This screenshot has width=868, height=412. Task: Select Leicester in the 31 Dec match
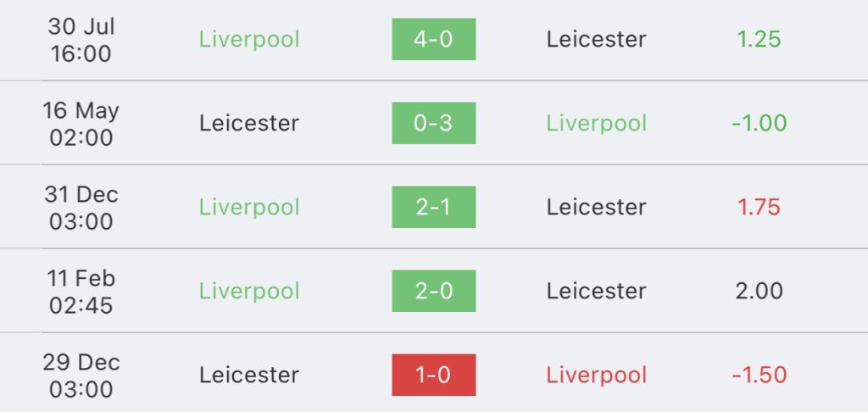(596, 207)
